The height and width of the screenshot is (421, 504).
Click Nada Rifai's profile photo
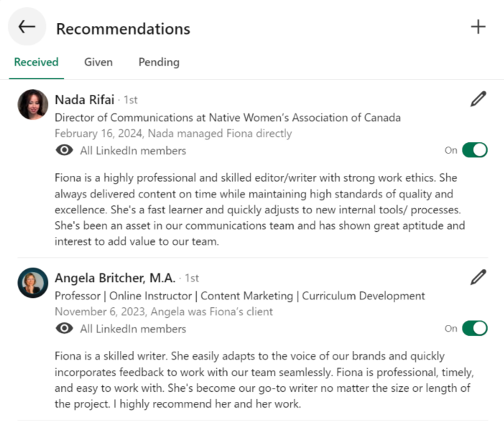(32, 104)
